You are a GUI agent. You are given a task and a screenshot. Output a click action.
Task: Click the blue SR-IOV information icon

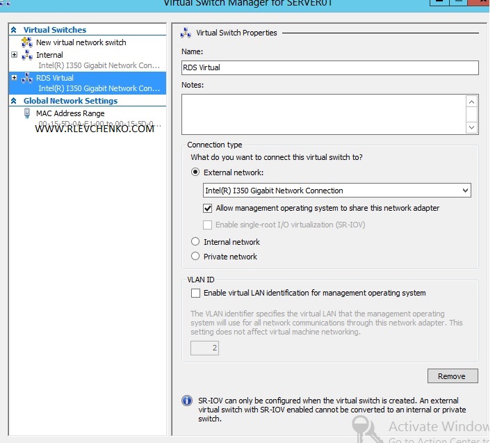tap(186, 401)
